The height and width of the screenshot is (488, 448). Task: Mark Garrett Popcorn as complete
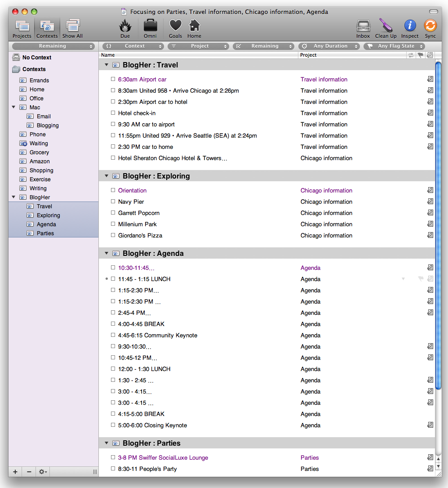click(x=113, y=213)
